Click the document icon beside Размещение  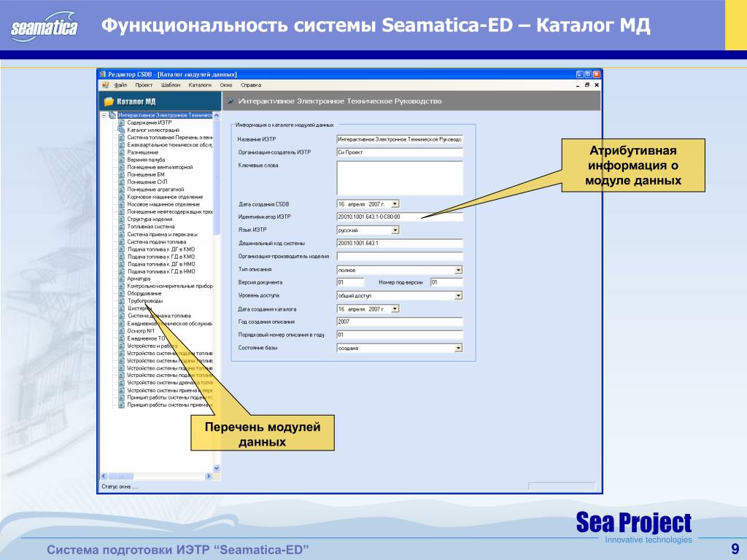pyautogui.click(x=122, y=152)
